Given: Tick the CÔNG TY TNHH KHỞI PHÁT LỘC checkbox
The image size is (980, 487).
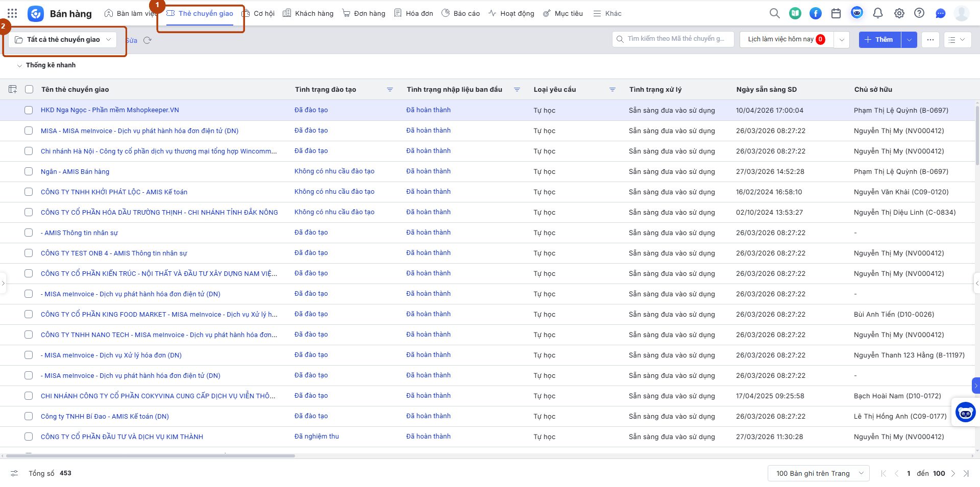Looking at the screenshot, I should tap(29, 192).
